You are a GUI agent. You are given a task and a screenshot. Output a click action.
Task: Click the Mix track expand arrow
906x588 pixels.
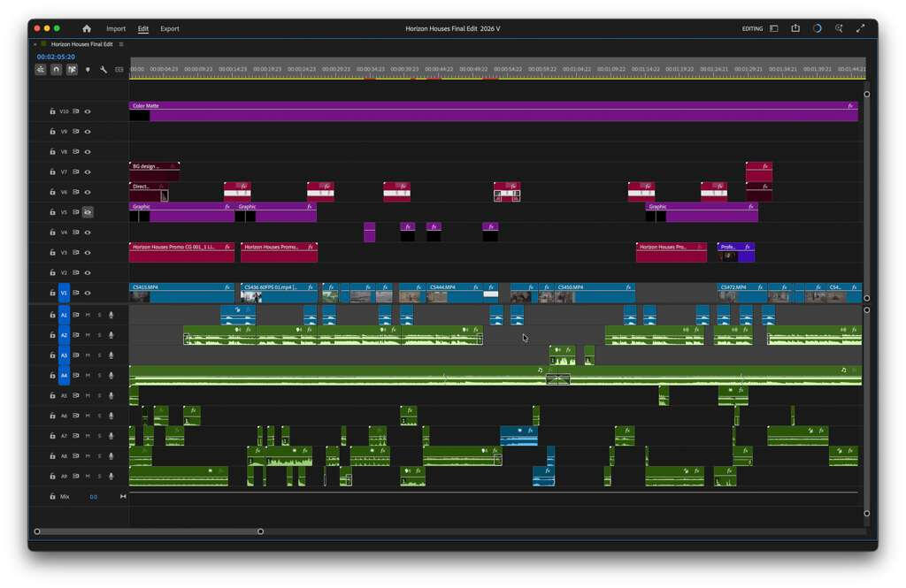(123, 497)
